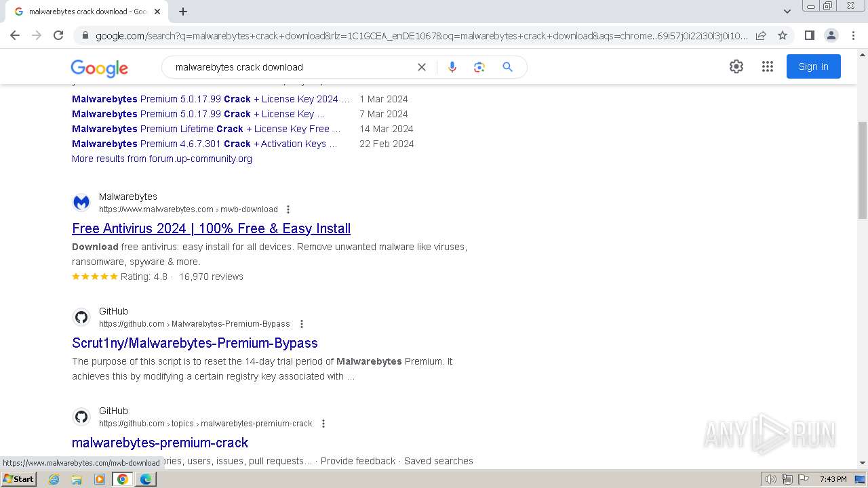The width and height of the screenshot is (868, 488).
Task: Open the Chrome side panel icon
Action: pos(809,35)
